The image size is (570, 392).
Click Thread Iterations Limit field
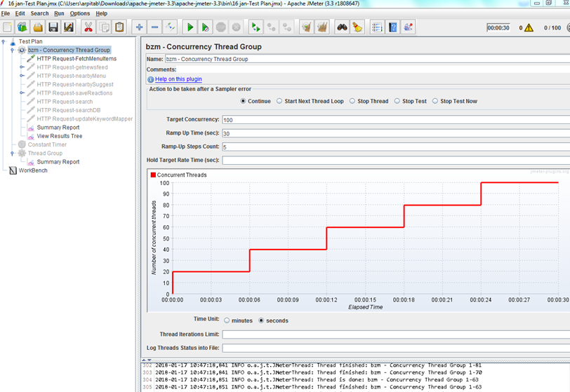point(396,334)
